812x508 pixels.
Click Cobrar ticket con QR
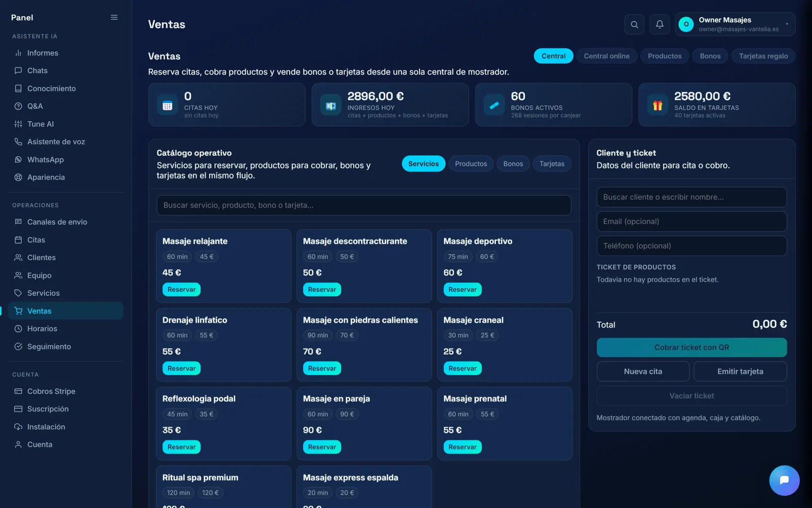tap(692, 347)
